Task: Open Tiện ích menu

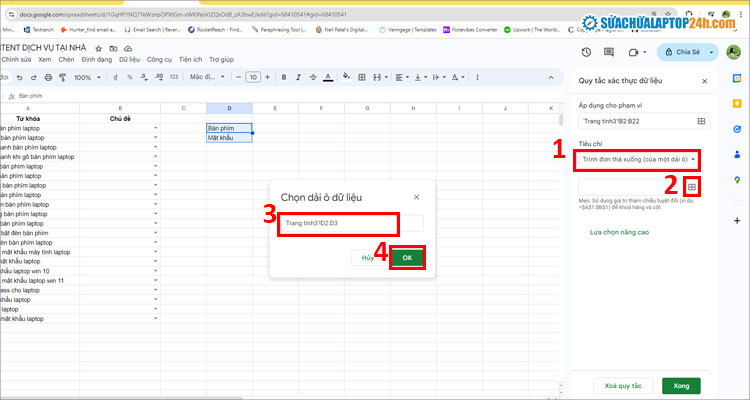Action: tap(190, 59)
